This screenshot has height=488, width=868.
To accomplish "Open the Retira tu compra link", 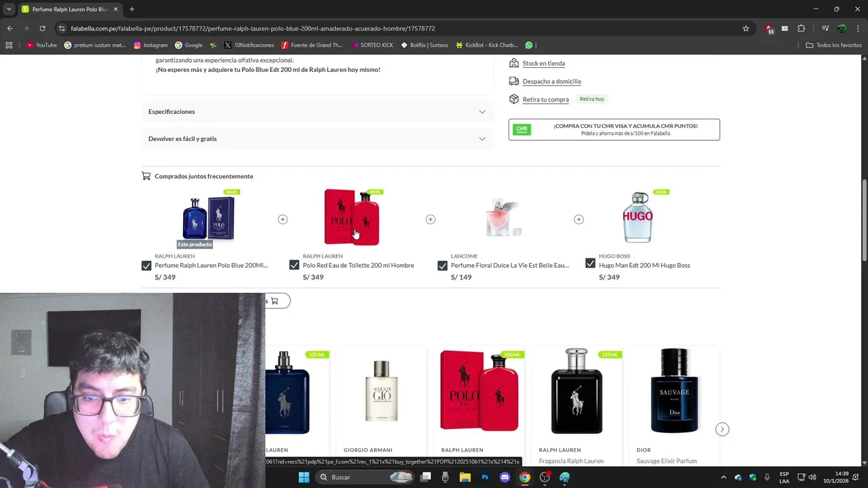I will 546,99.
